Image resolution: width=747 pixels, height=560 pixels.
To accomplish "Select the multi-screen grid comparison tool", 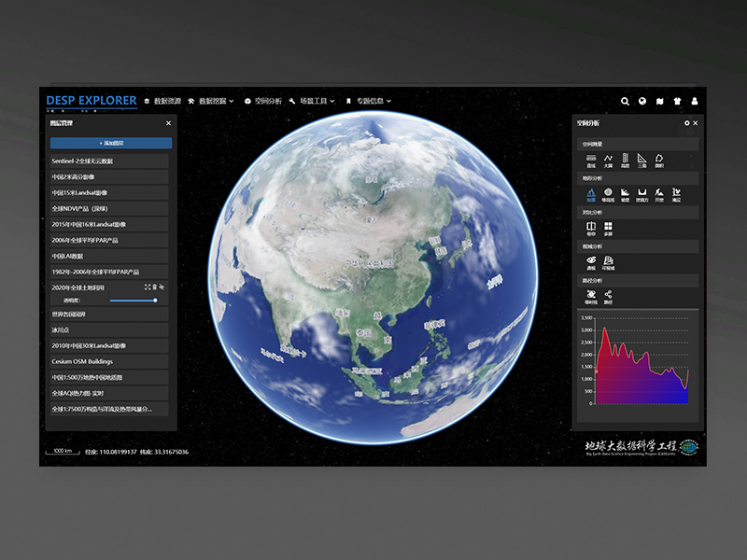I will 609,229.
